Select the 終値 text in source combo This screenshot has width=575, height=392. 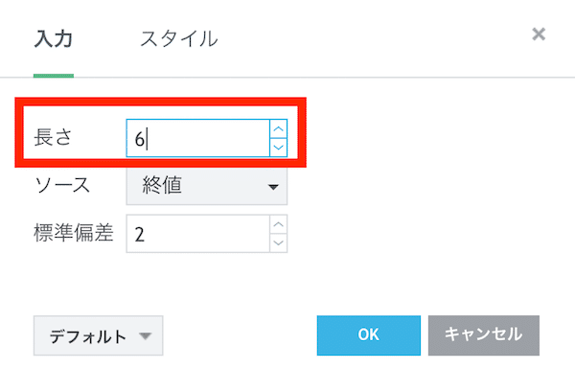point(162,185)
